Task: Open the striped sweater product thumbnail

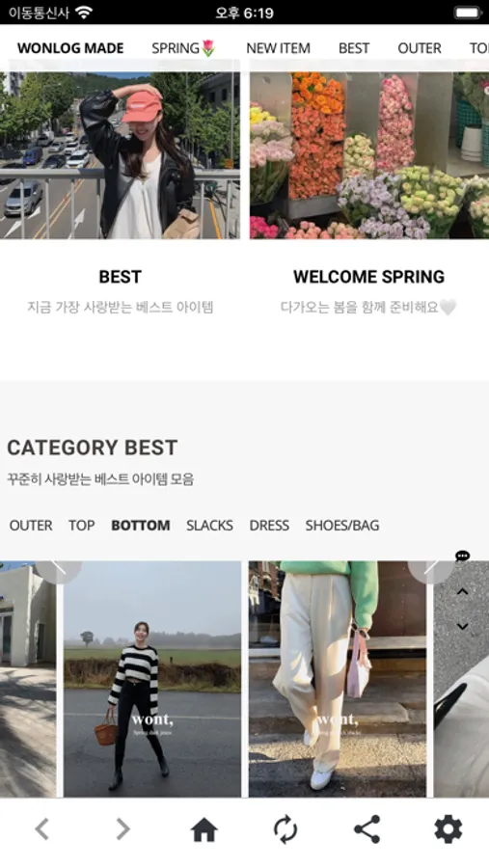Action: coord(152,679)
